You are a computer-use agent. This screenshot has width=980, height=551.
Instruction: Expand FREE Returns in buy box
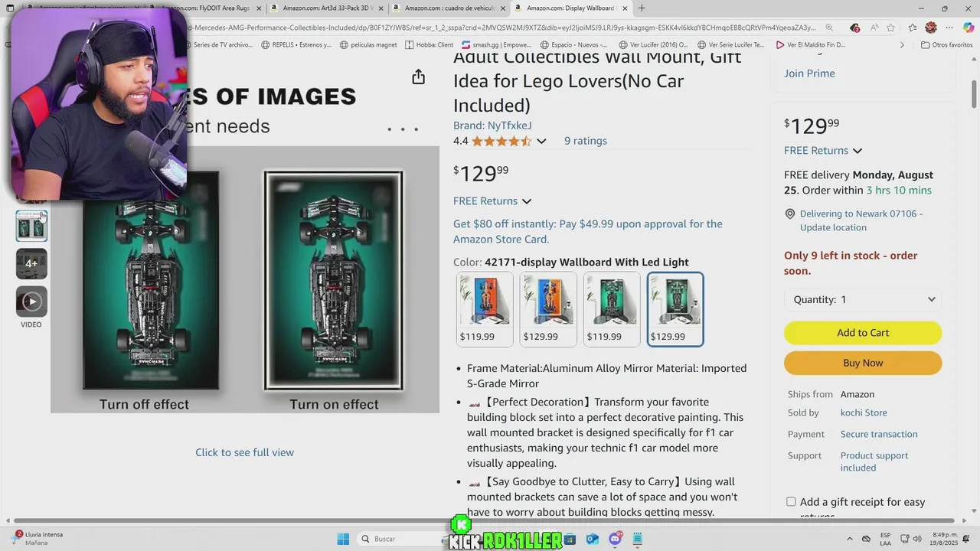coord(822,151)
